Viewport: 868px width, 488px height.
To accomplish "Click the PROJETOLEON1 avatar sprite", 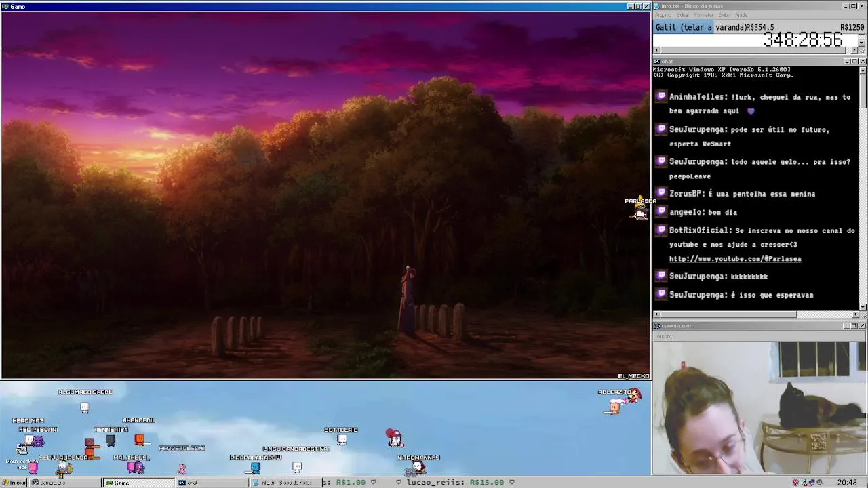I will (182, 468).
